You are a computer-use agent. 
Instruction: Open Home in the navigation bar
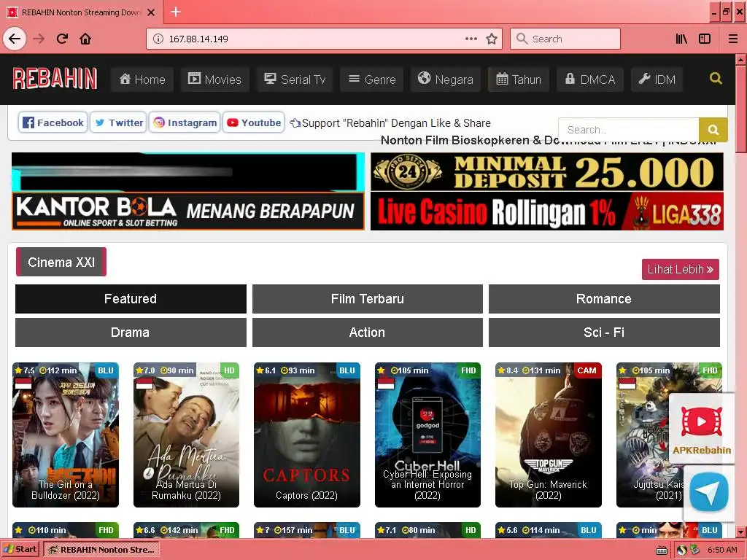coord(142,79)
